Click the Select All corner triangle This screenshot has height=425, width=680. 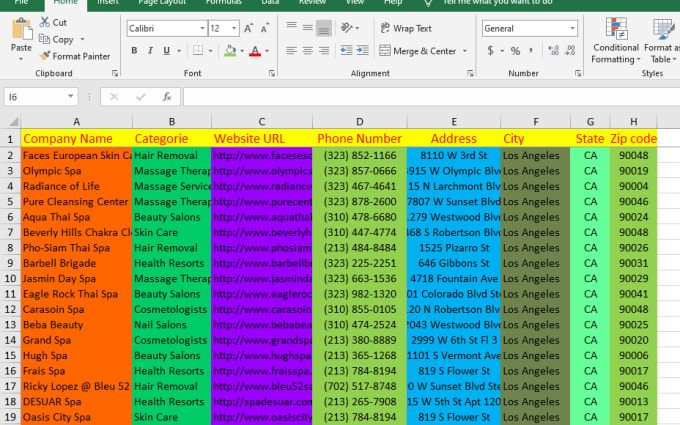[13, 121]
